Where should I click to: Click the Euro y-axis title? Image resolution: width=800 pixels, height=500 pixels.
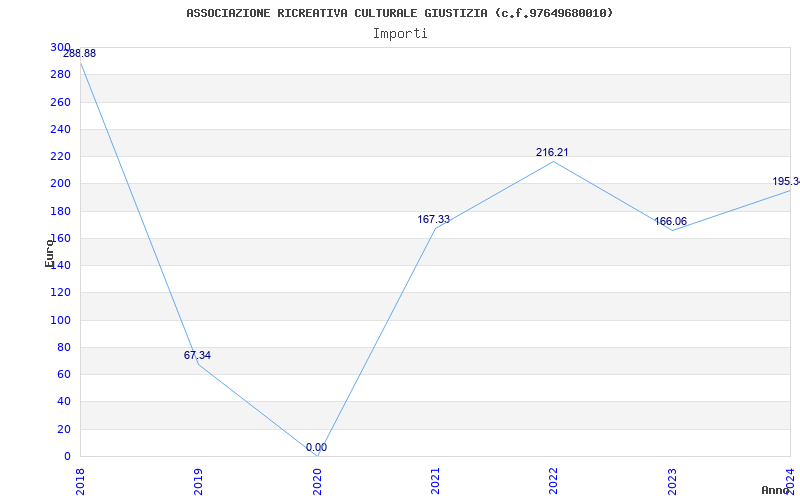pyautogui.click(x=49, y=253)
